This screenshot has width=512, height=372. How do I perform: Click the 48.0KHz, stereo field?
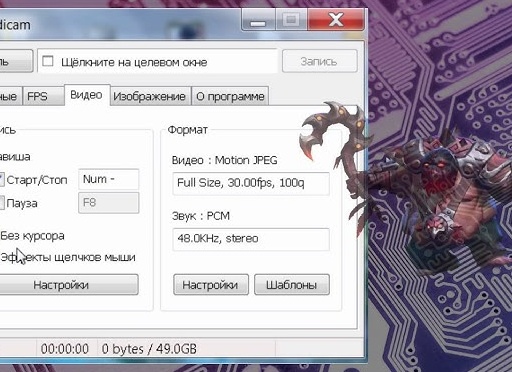251,239
